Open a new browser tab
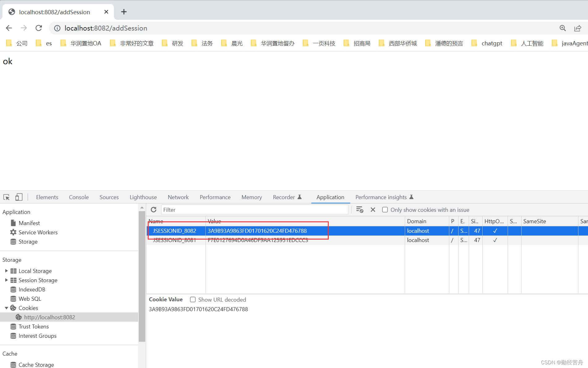 coord(124,12)
